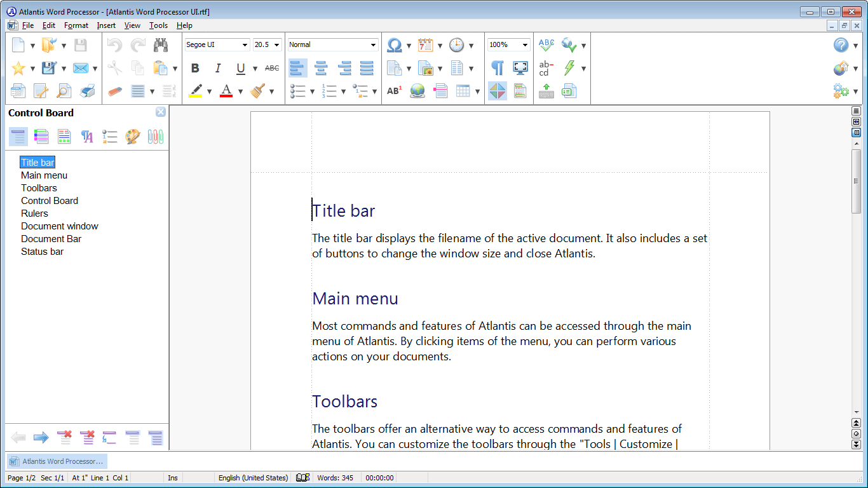Toggle Strikethrough ABC formatting
Viewport: 868px width, 488px height.
272,68
